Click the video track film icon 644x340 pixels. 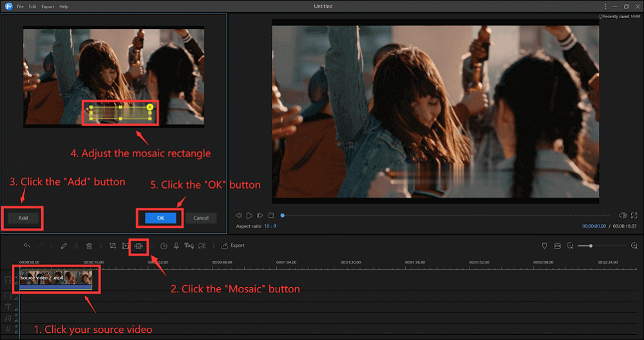tap(8, 280)
